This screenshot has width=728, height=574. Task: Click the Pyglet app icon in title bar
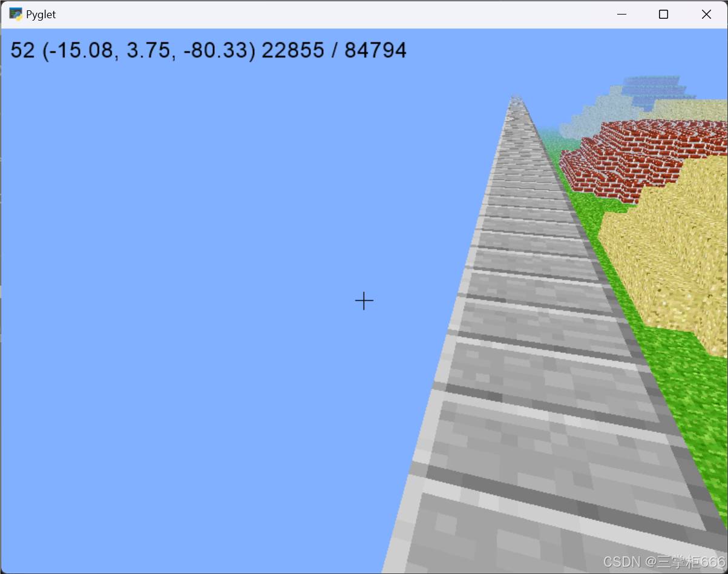click(x=16, y=15)
